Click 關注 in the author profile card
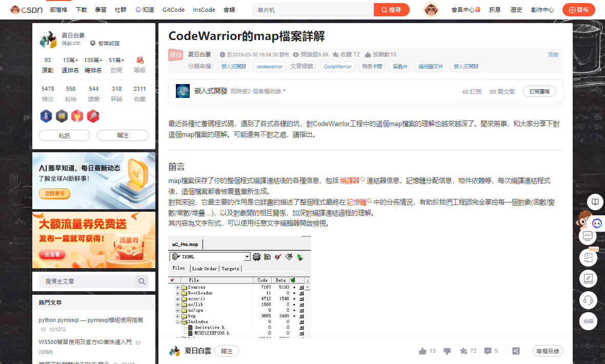Image resolution: width=605 pixels, height=364 pixels. coord(123,135)
